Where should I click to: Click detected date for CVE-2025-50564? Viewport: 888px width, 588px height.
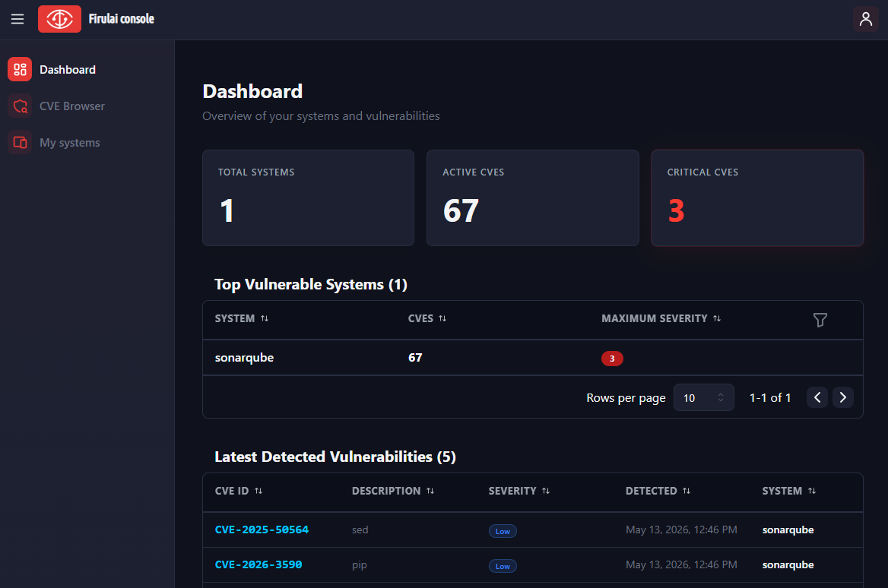(681, 530)
